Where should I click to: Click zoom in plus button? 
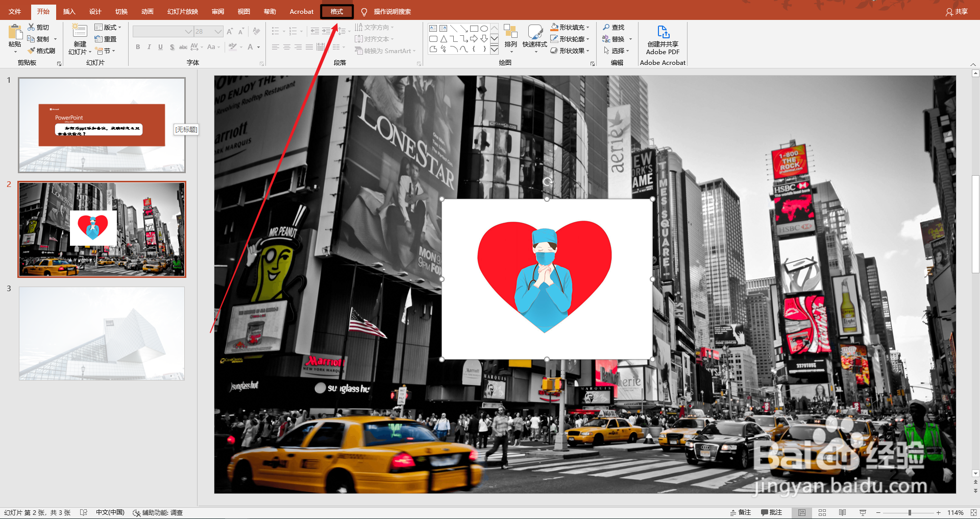(938, 512)
